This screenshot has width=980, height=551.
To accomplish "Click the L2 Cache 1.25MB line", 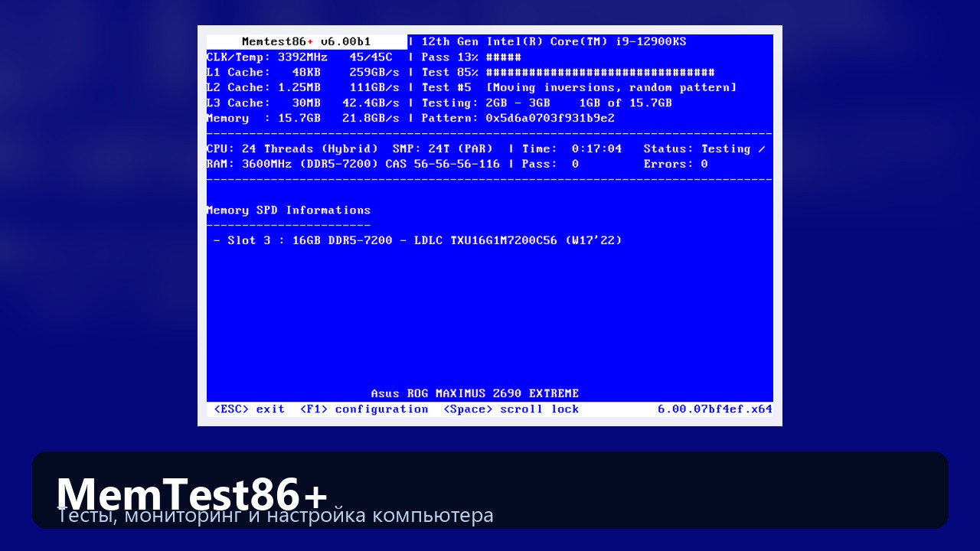I will coord(303,87).
